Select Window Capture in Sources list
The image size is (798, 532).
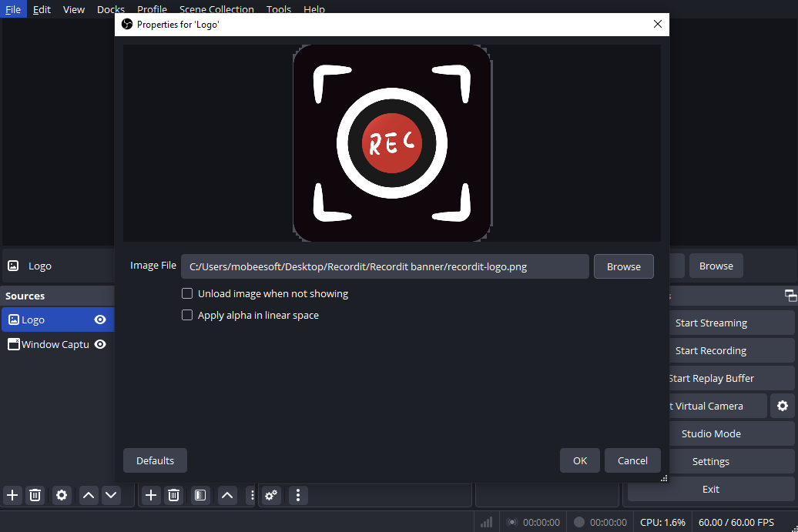pos(54,344)
